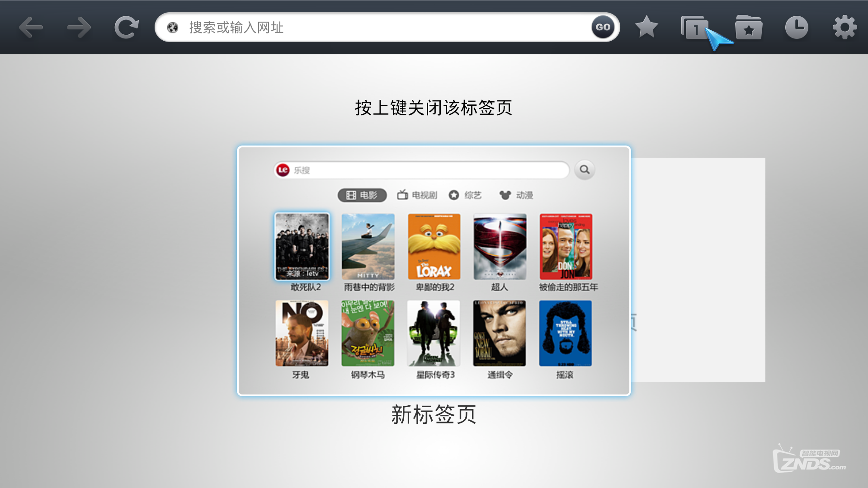Switch to the 动漫 category tab
The width and height of the screenshot is (868, 488).
(516, 195)
